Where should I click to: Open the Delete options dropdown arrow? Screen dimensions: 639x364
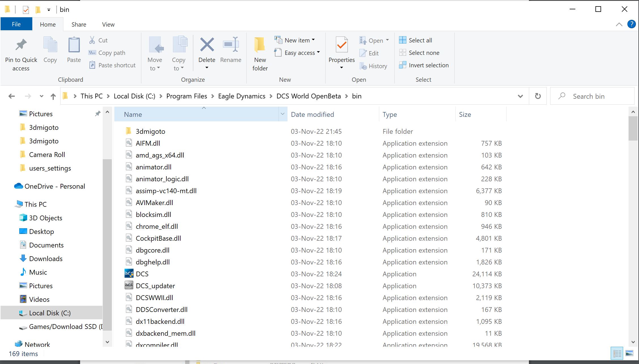pyautogui.click(x=207, y=68)
